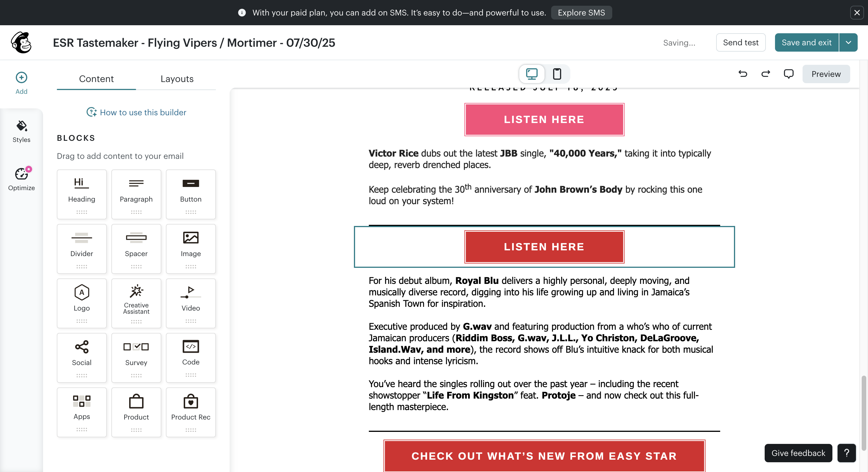Select the Executive produced by G.wav paragraph
868x472 pixels.
(x=541, y=344)
